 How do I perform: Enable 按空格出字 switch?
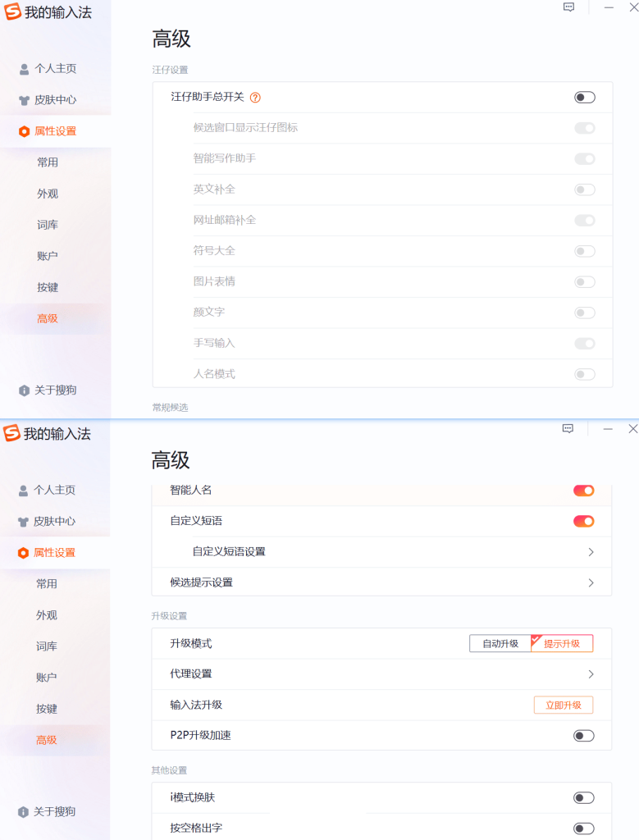[x=583, y=829]
